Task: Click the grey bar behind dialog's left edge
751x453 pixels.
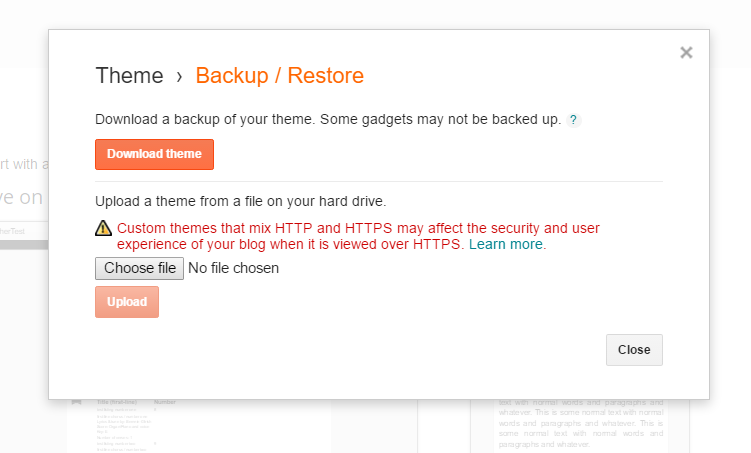Action: [24, 245]
